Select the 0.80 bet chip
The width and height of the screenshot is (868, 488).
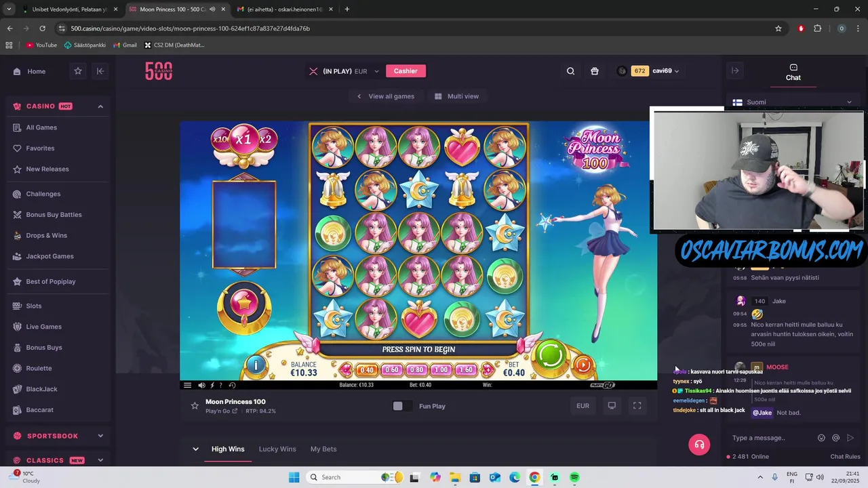point(416,370)
